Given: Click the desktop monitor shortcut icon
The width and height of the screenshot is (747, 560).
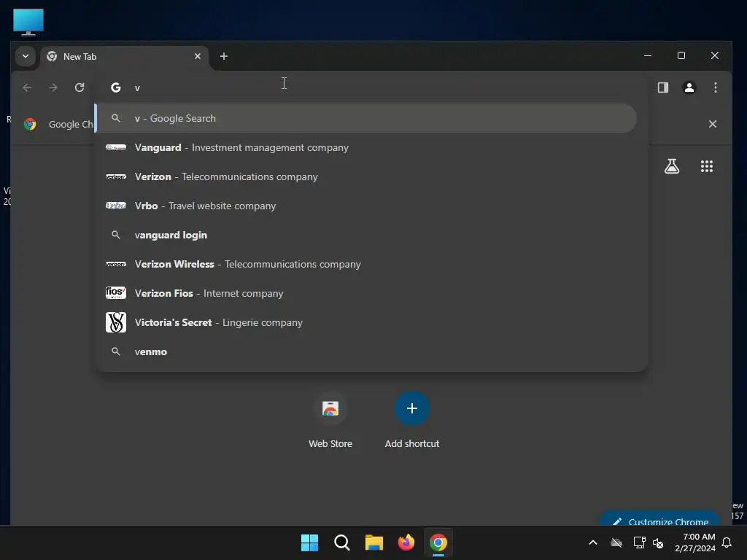Looking at the screenshot, I should 28,22.
